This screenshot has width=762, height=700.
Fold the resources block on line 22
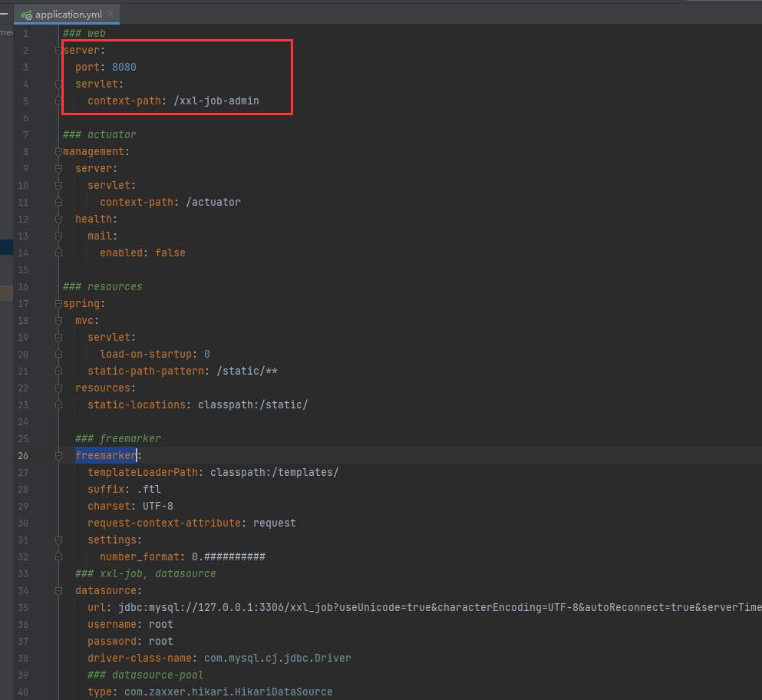pyautogui.click(x=58, y=388)
